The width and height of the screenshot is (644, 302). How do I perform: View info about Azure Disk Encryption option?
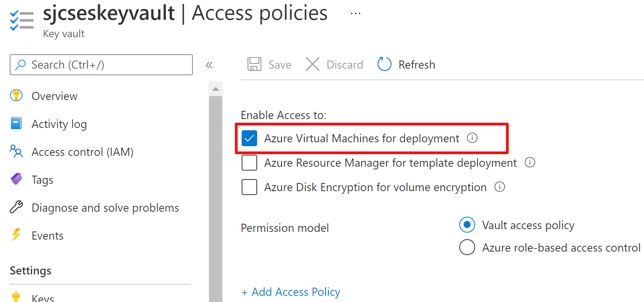tap(500, 187)
